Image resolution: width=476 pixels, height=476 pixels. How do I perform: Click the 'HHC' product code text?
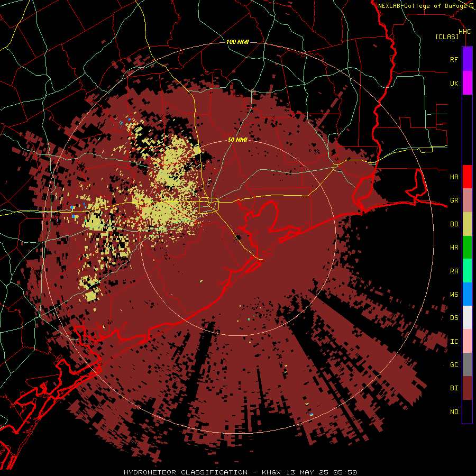point(465,32)
